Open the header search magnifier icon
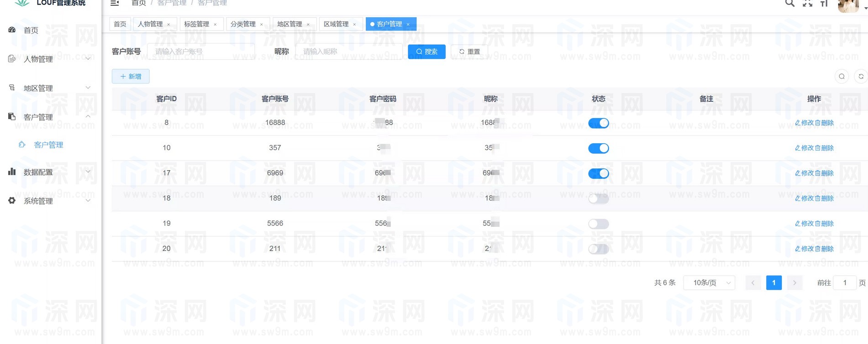Image resolution: width=868 pixels, height=344 pixels. coord(789,3)
